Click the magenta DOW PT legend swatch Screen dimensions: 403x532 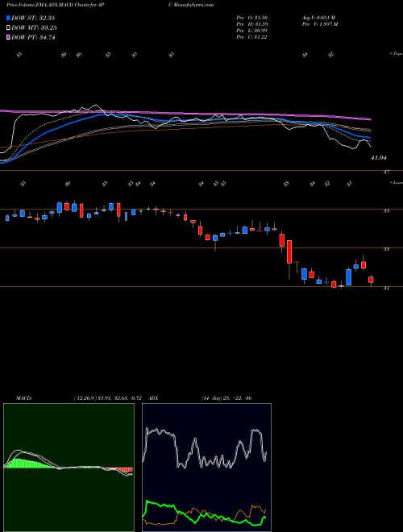pyautogui.click(x=8, y=37)
